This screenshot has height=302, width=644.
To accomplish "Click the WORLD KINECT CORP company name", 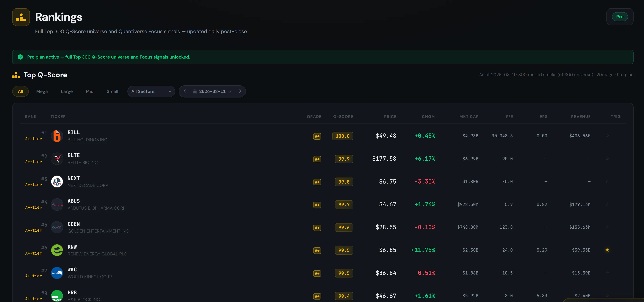I will click(90, 277).
